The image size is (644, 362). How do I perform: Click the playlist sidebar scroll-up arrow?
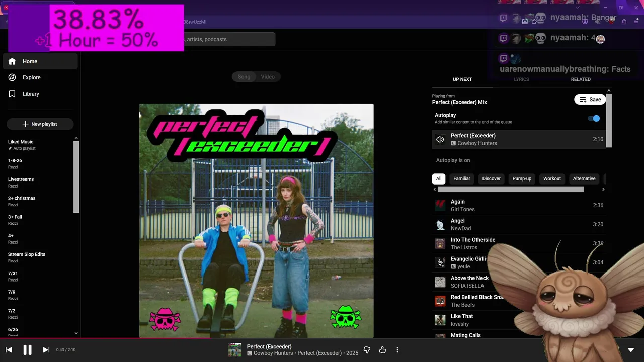76,138
